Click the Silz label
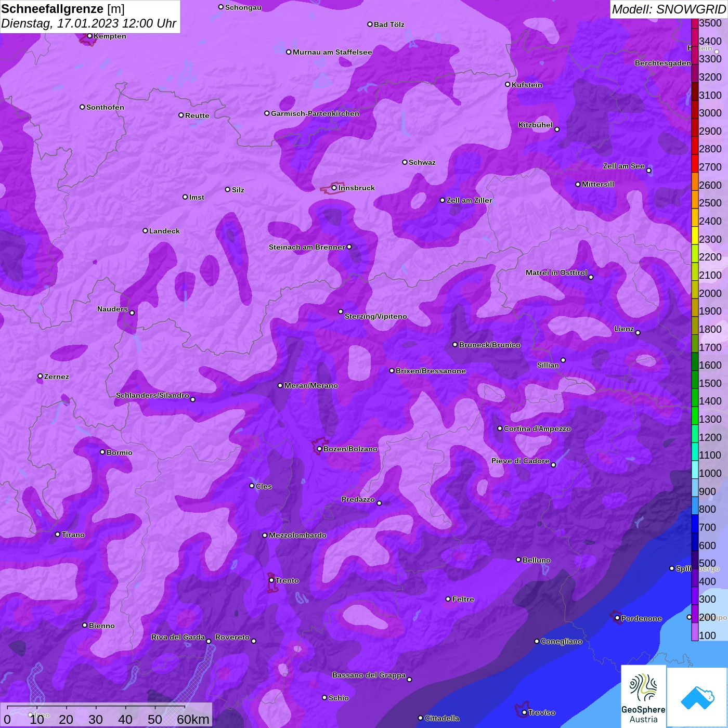Screen dimensions: 728x728 click(x=238, y=190)
